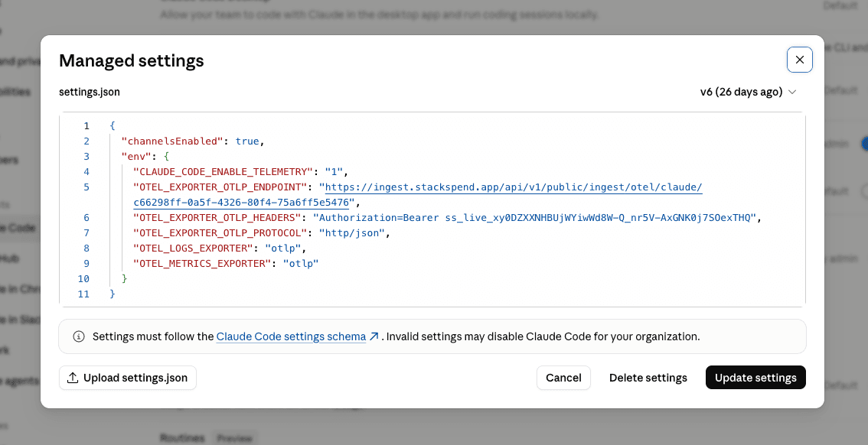
Task: Click the "env" key on line 3
Action: coord(136,157)
